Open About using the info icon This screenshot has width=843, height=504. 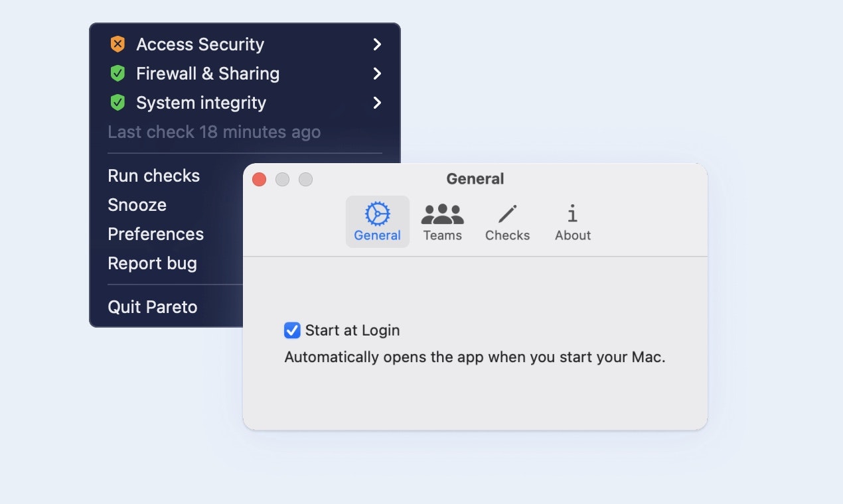[x=572, y=214]
